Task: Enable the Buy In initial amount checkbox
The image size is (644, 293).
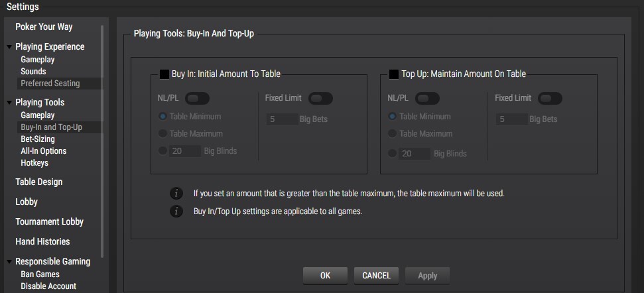Action: [164, 74]
